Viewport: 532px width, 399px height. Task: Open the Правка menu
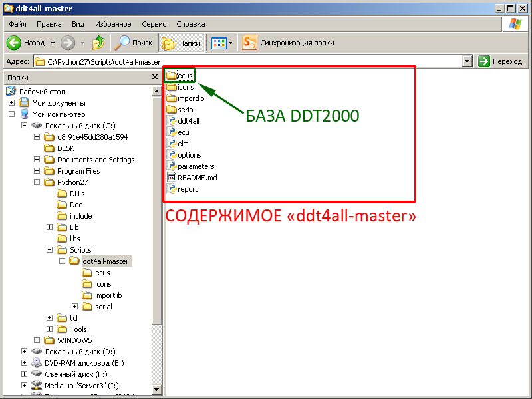coord(49,24)
